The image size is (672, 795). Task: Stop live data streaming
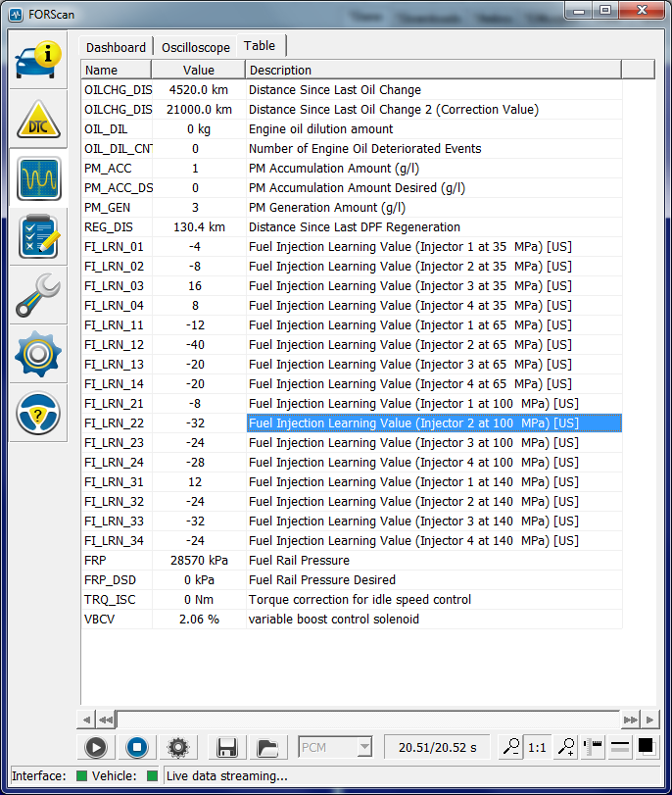(138, 748)
